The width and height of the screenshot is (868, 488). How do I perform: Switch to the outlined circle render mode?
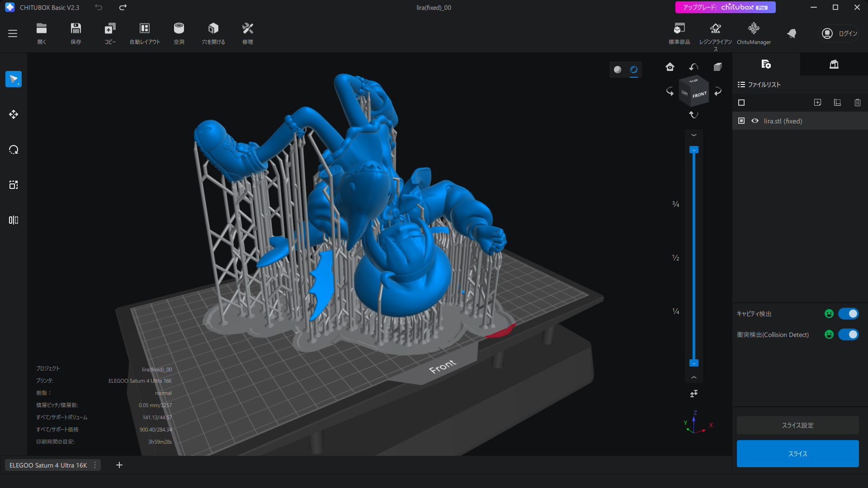634,70
